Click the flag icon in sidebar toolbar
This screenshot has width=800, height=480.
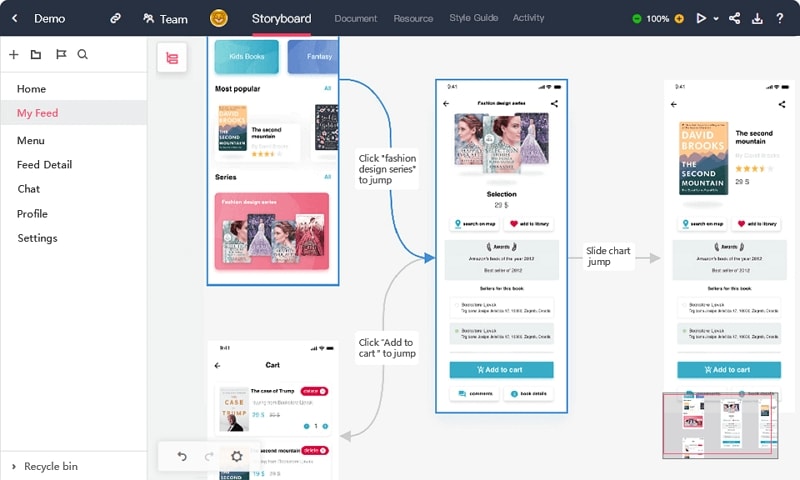point(61,54)
